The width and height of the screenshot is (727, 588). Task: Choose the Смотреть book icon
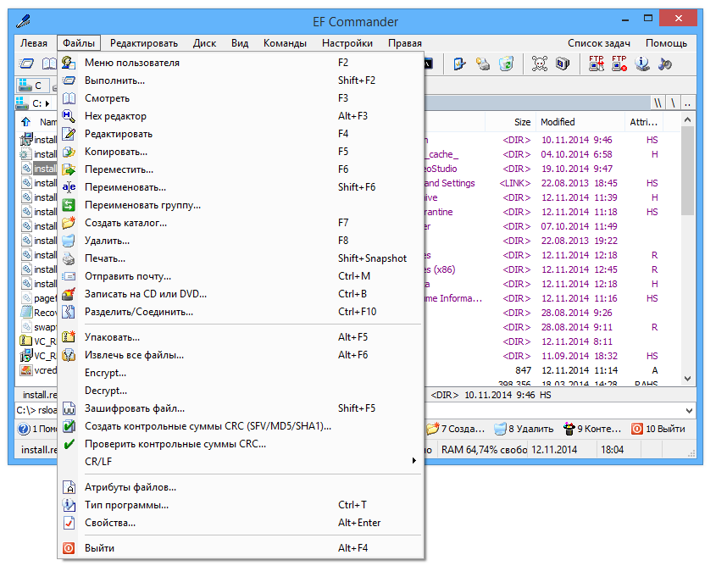(69, 98)
